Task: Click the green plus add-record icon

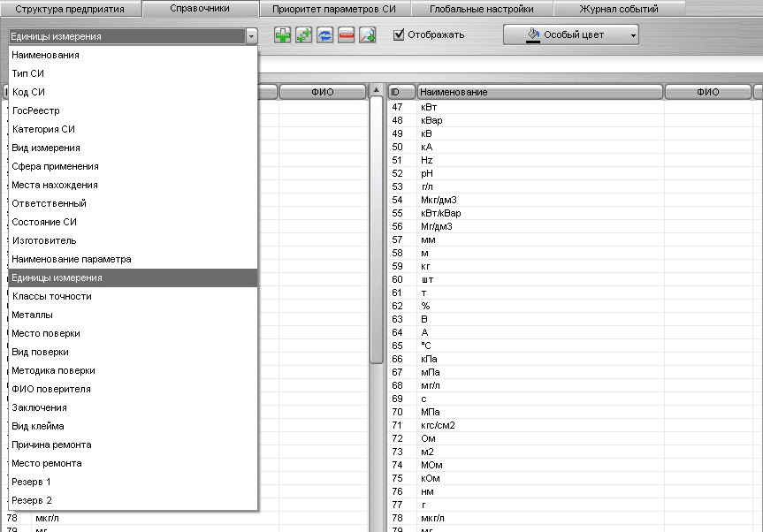Action: [x=282, y=35]
